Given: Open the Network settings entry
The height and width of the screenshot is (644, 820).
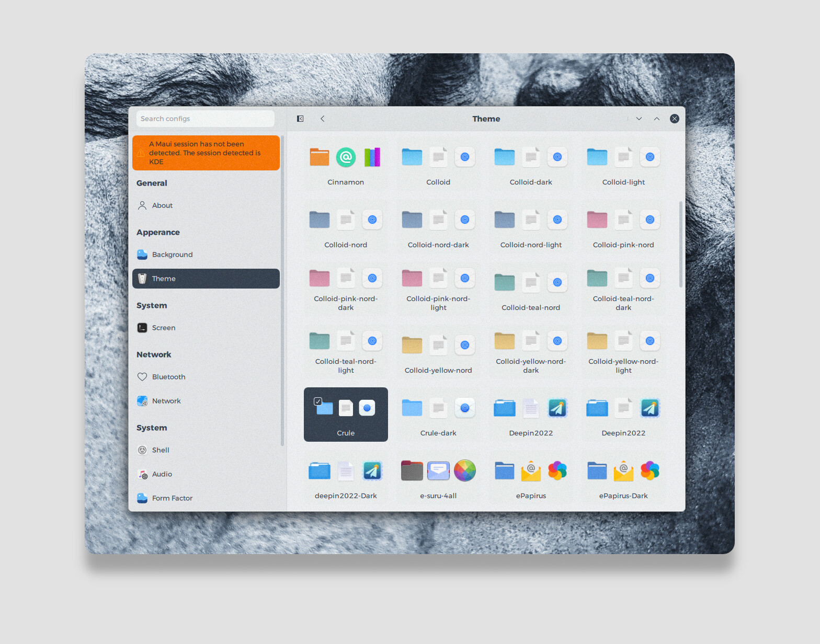Looking at the screenshot, I should click(206, 401).
